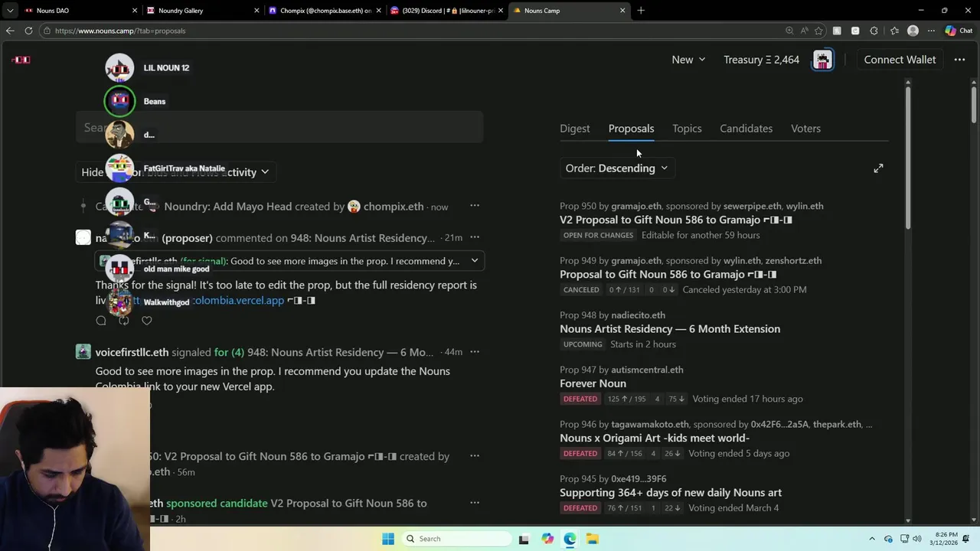Open Task View on the taskbar

click(524, 539)
